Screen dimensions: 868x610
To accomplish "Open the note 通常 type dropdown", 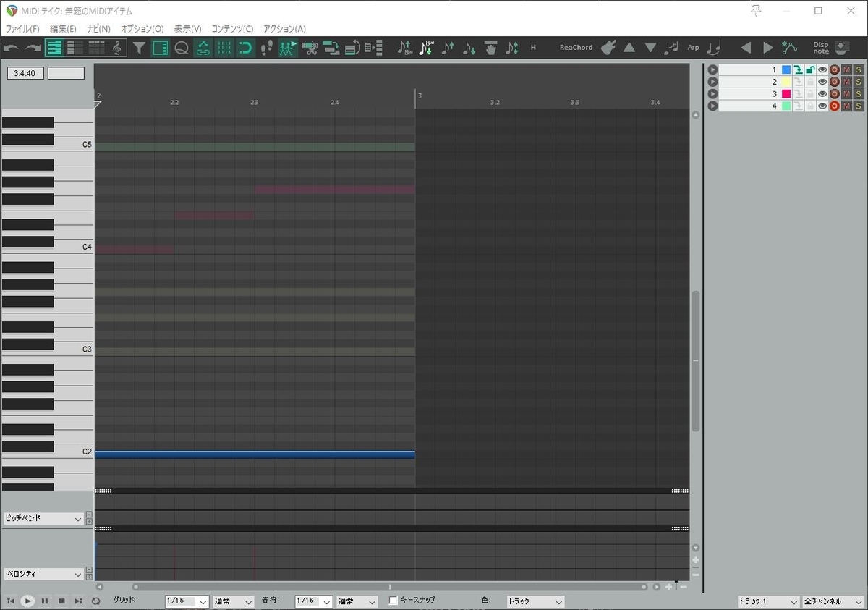I will click(357, 601).
